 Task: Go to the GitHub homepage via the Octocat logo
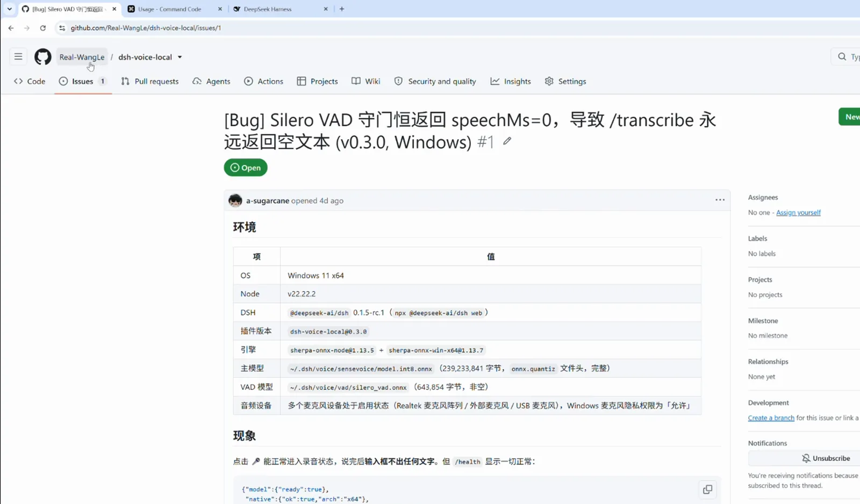(x=43, y=57)
